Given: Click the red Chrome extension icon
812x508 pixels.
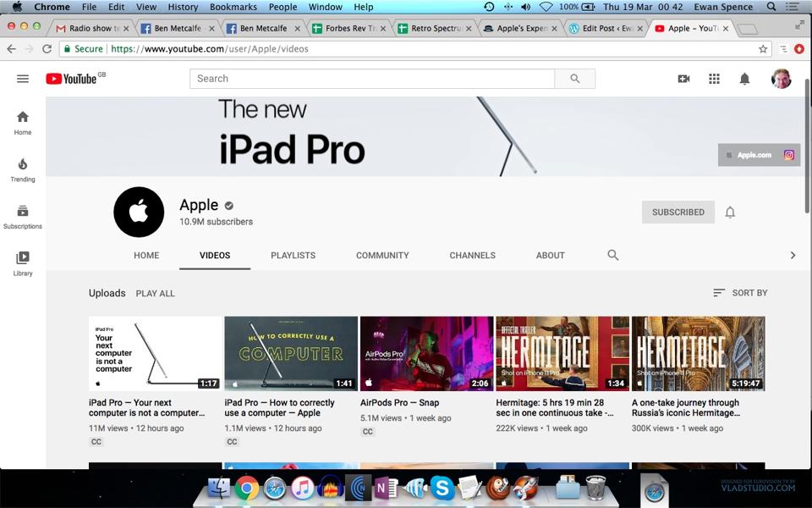Looking at the screenshot, I should pos(799,49).
